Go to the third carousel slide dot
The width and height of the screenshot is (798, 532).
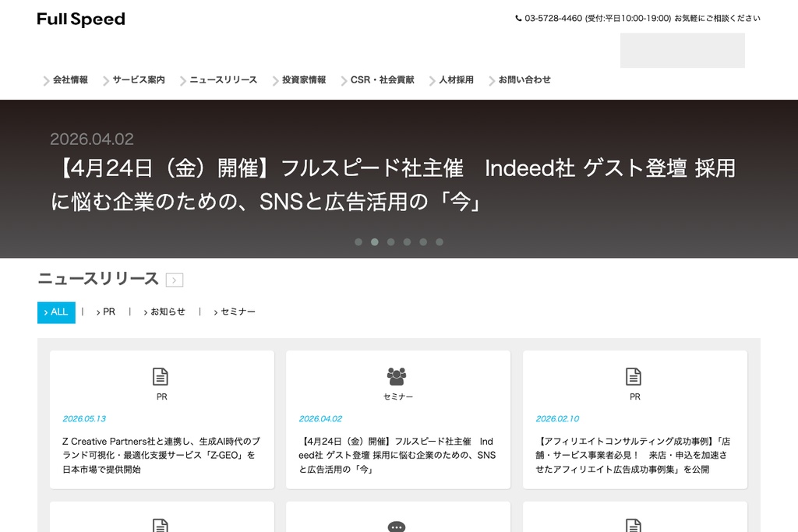[x=391, y=242]
